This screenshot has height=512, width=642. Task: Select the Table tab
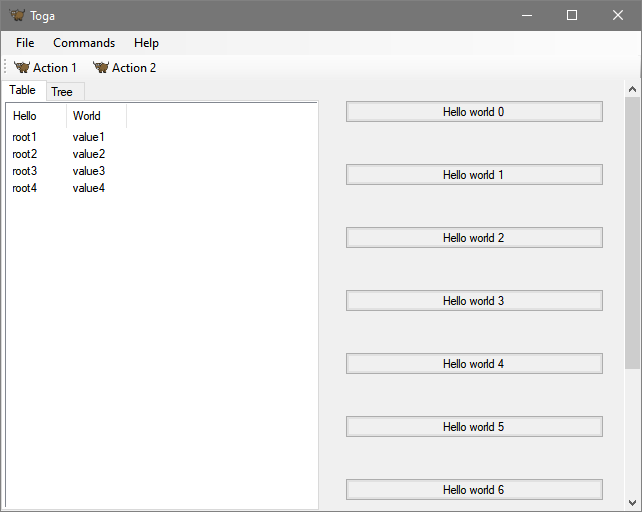click(x=23, y=90)
